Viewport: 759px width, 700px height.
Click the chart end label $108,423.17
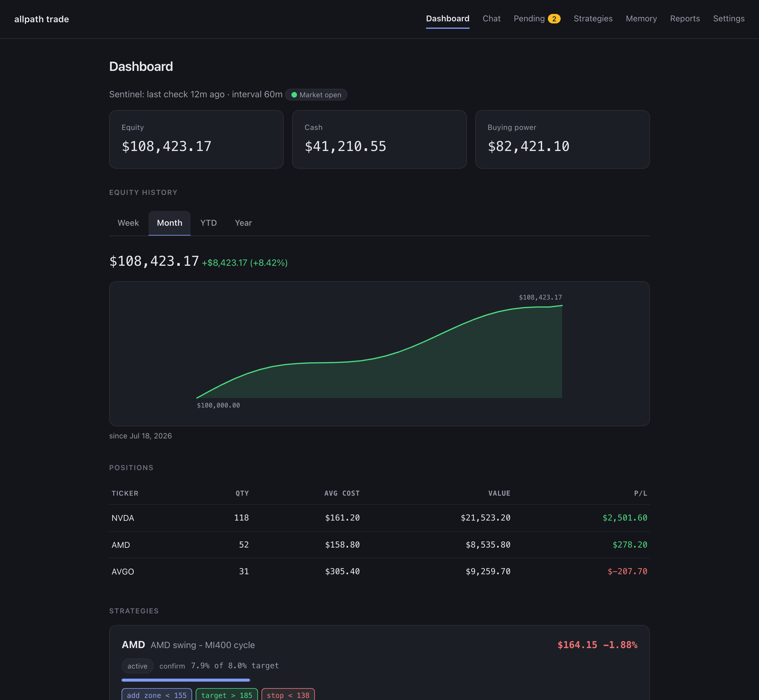tap(540, 297)
